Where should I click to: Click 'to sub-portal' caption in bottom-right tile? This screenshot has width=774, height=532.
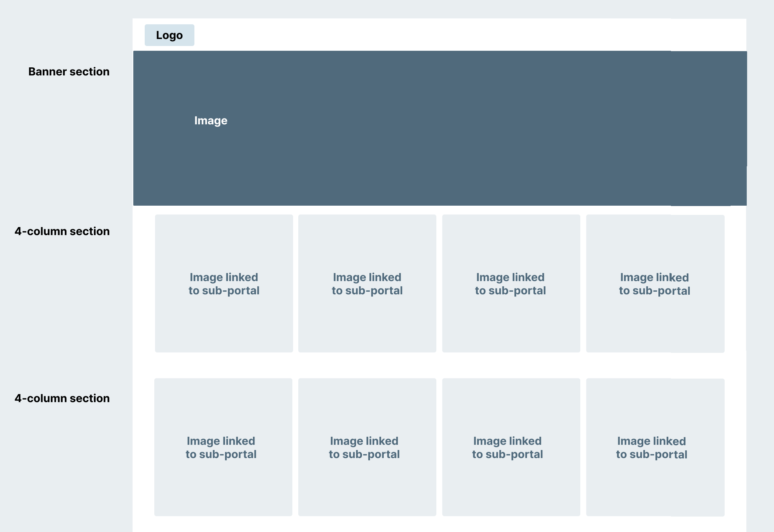651,454
